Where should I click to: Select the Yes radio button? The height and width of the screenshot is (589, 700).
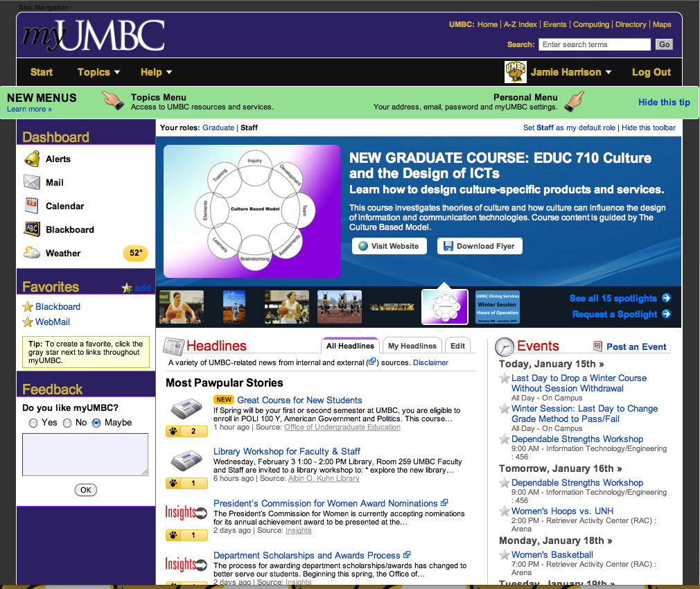[33, 423]
